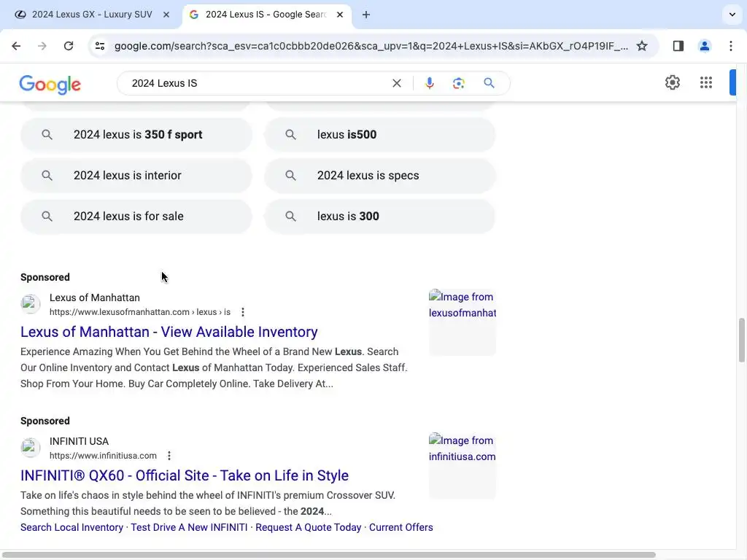Image resolution: width=747 pixels, height=560 pixels.
Task: Select the 2024 Lexus IS Google Search tab
Action: pos(266,15)
